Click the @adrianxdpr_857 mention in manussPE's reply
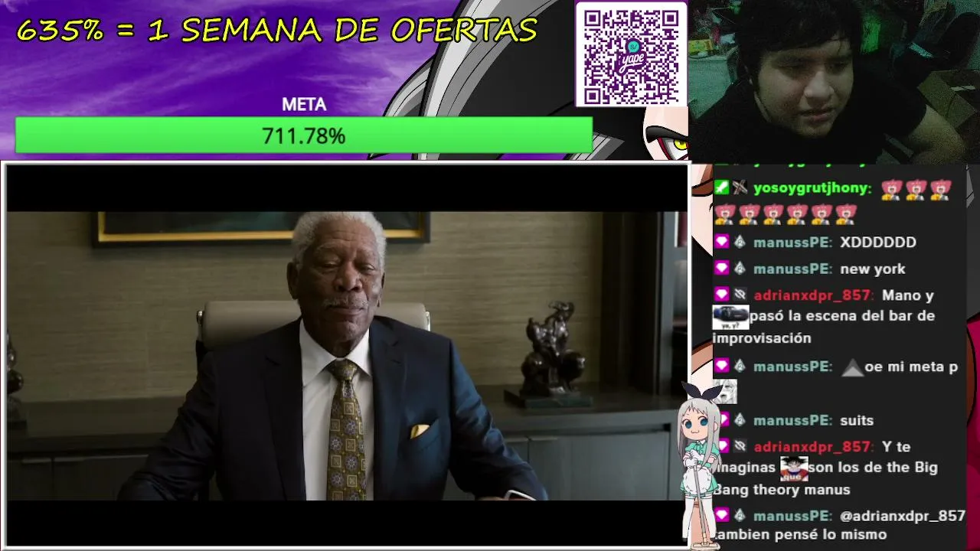Screen dimensions: 980x551 click(x=903, y=517)
